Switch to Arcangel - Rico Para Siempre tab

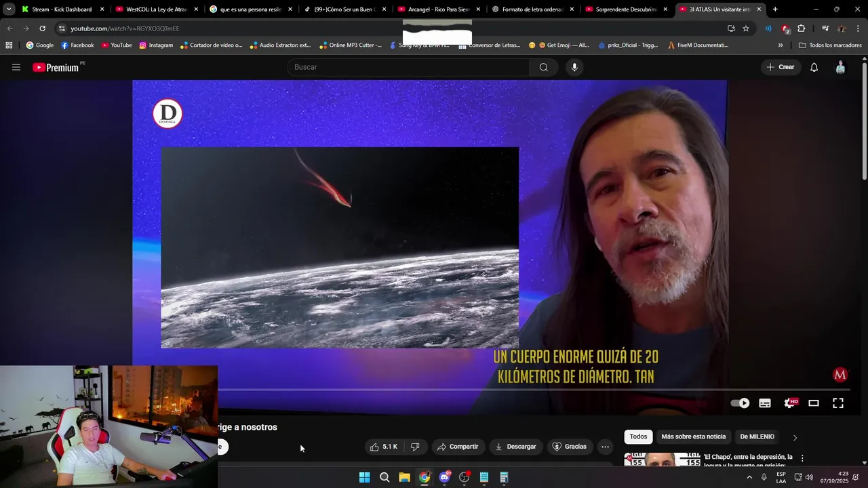pos(438,9)
